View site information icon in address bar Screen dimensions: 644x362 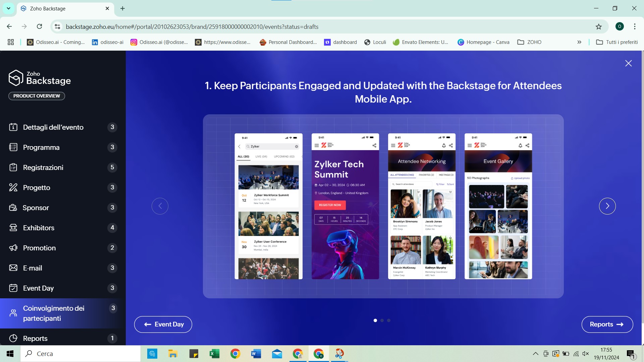coord(57,26)
